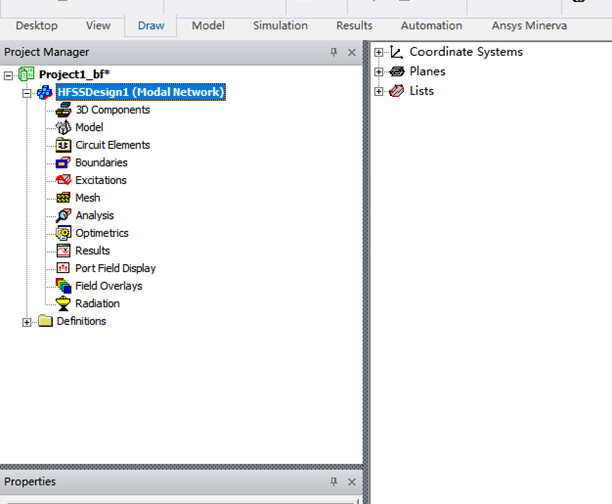Image resolution: width=612 pixels, height=504 pixels.
Task: Close the Project Manager panel
Action: pos(352,52)
